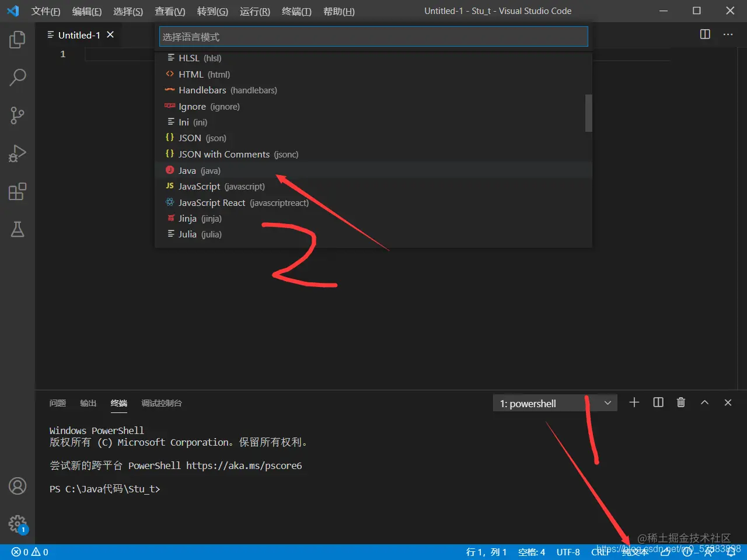Open the Source Control view

pos(18,116)
